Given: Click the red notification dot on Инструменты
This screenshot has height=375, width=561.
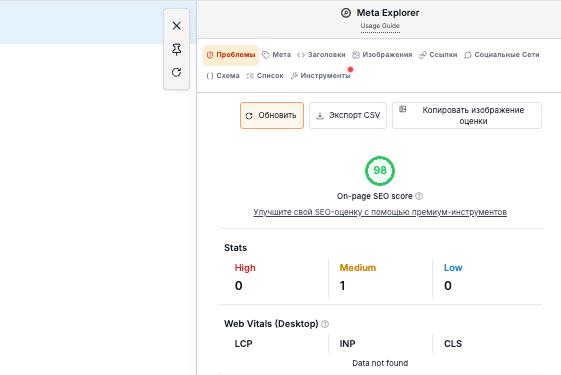Looking at the screenshot, I should (350, 69).
